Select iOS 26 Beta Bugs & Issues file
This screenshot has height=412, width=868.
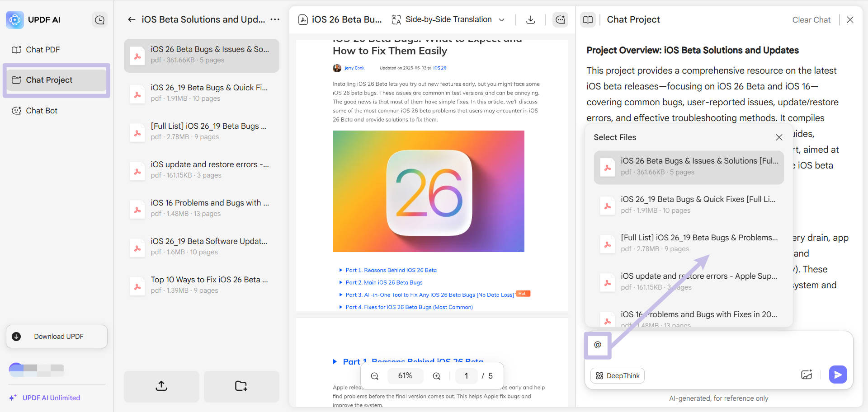click(x=202, y=56)
